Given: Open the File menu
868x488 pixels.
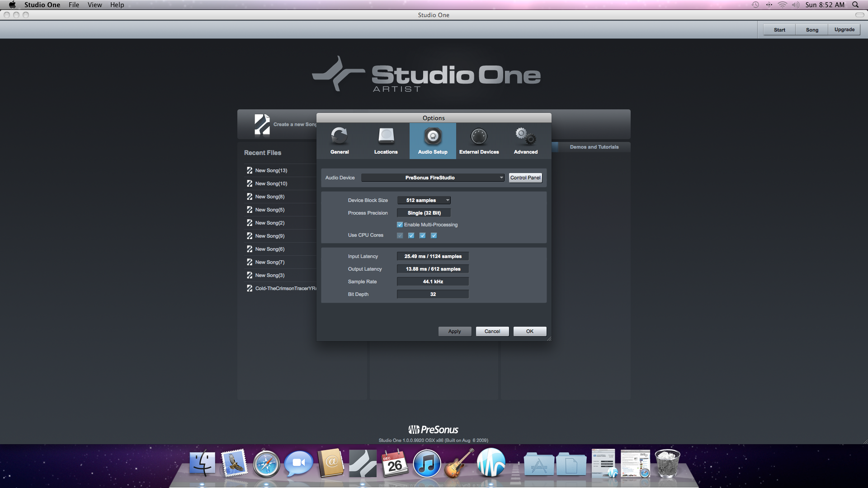Looking at the screenshot, I should pos(74,5).
